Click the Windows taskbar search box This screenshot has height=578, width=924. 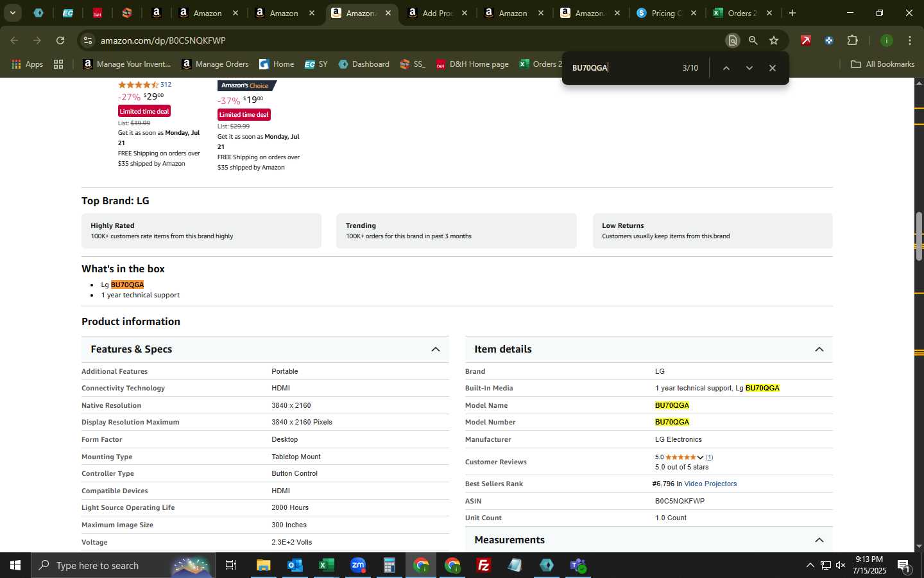[x=123, y=565]
